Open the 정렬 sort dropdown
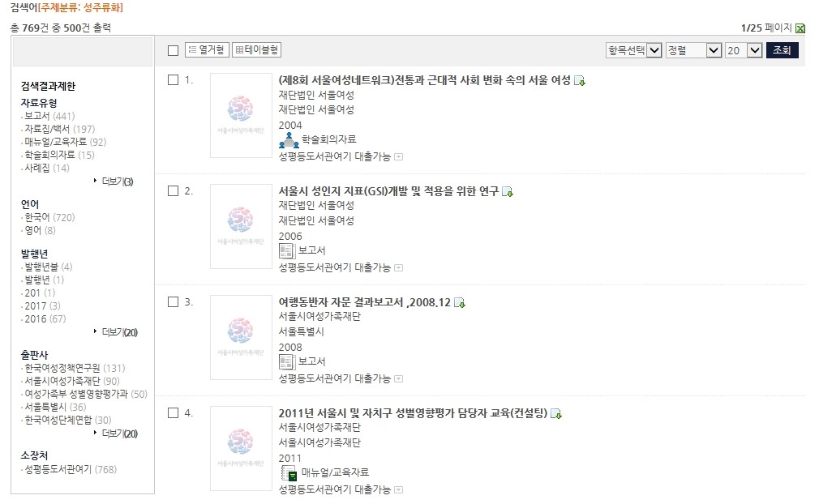The image size is (819, 504). point(693,50)
